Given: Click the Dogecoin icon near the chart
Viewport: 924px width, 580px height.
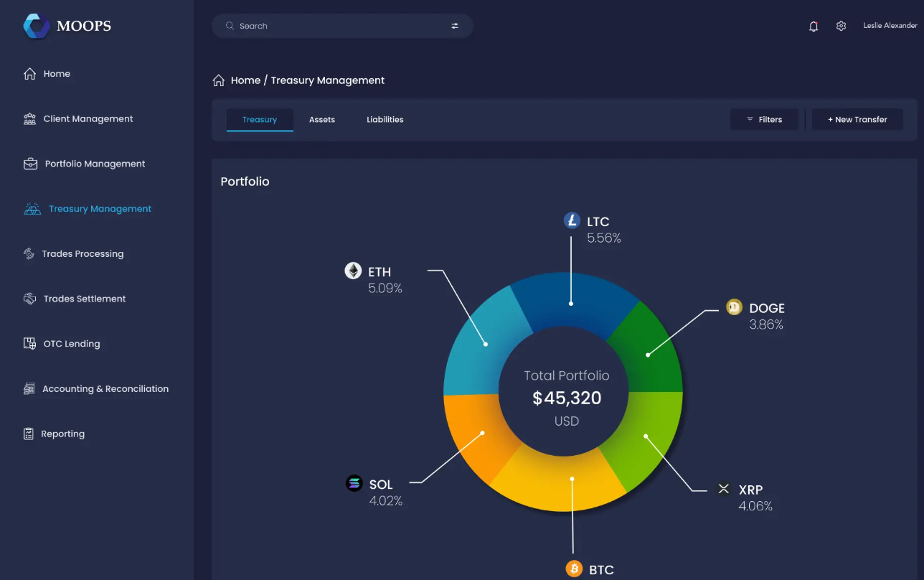Looking at the screenshot, I should pyautogui.click(x=734, y=307).
